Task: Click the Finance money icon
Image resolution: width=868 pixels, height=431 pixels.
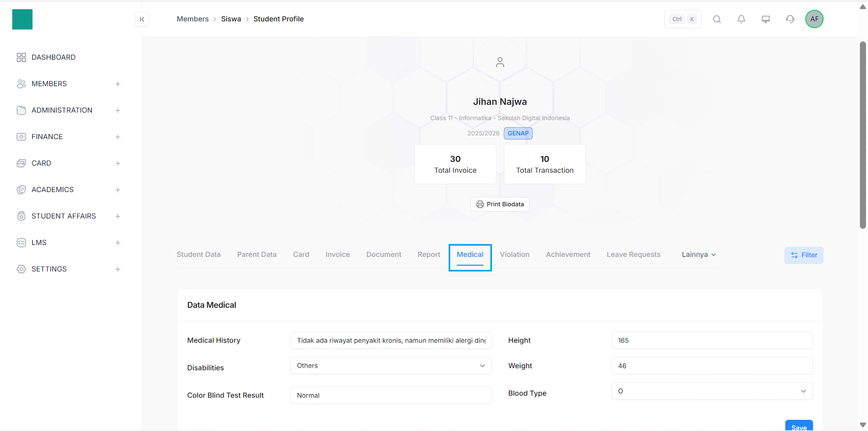Action: point(21,137)
